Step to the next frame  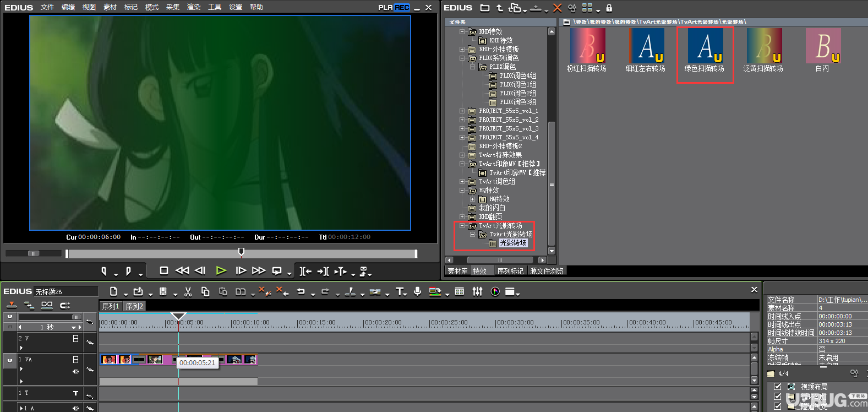click(x=241, y=270)
